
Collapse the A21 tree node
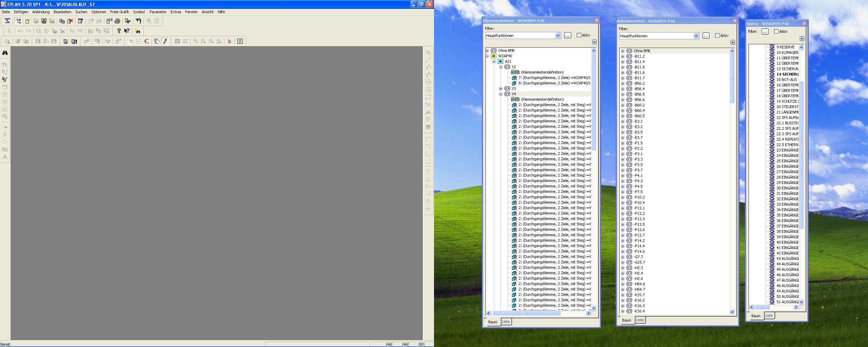tap(494, 61)
